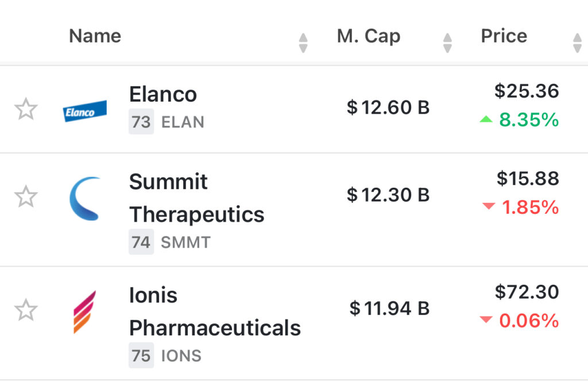Image resolution: width=588 pixels, height=386 pixels.
Task: Open the Ionis Pharmaceuticals company page
Action: tap(215, 311)
